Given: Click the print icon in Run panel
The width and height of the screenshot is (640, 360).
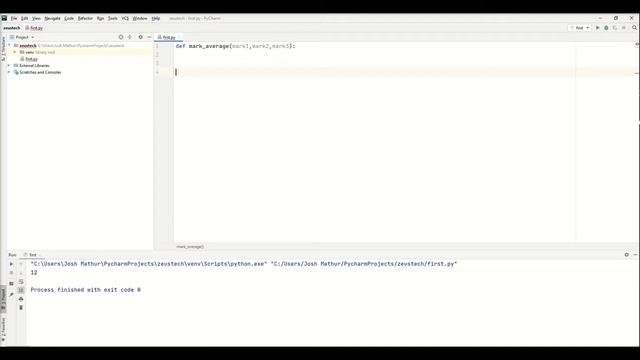Looking at the screenshot, I should tap(21, 299).
